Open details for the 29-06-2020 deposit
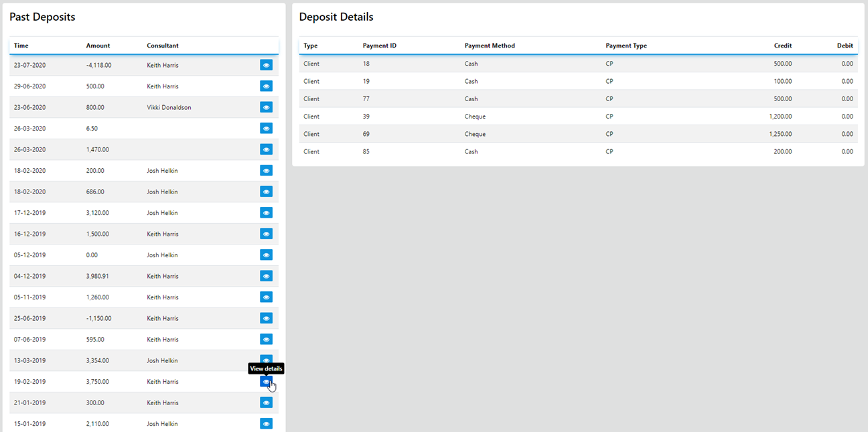Viewport: 868px width, 432px height. tap(266, 86)
